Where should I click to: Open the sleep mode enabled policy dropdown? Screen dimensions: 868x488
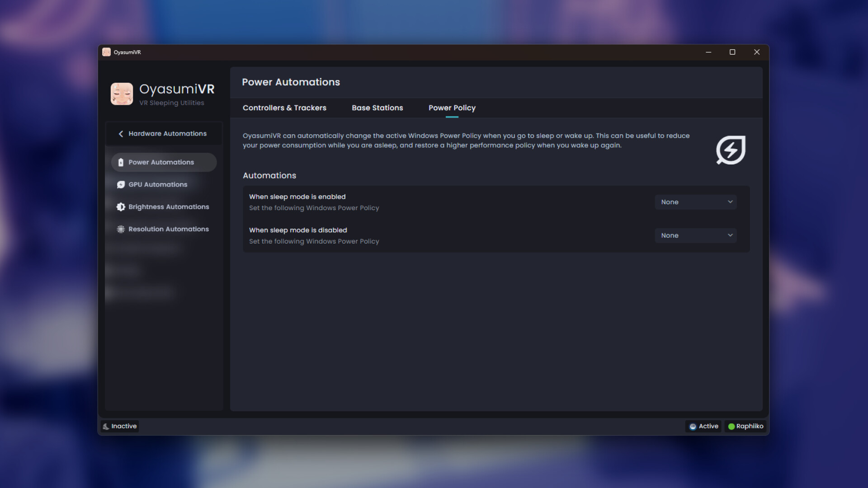pos(695,202)
